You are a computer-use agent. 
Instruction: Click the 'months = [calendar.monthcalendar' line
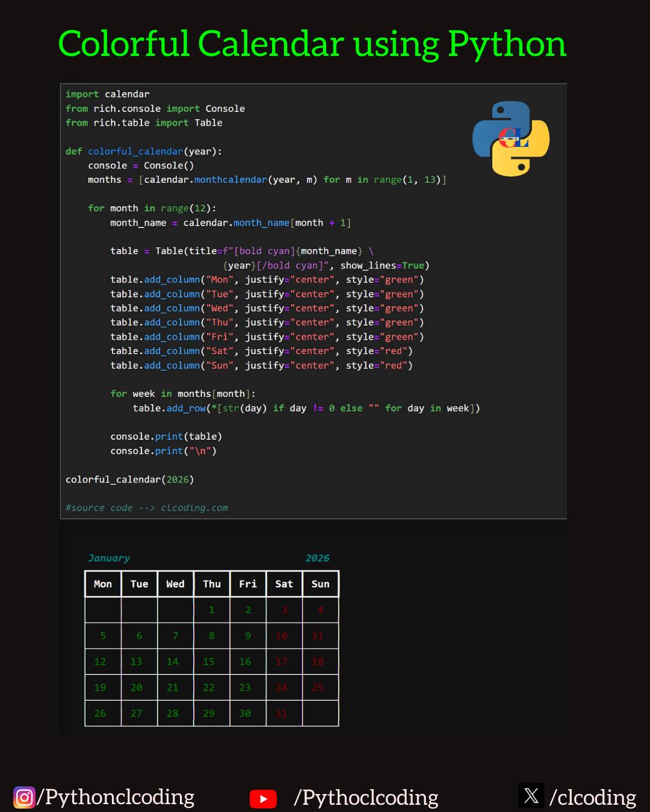pyautogui.click(x=267, y=179)
